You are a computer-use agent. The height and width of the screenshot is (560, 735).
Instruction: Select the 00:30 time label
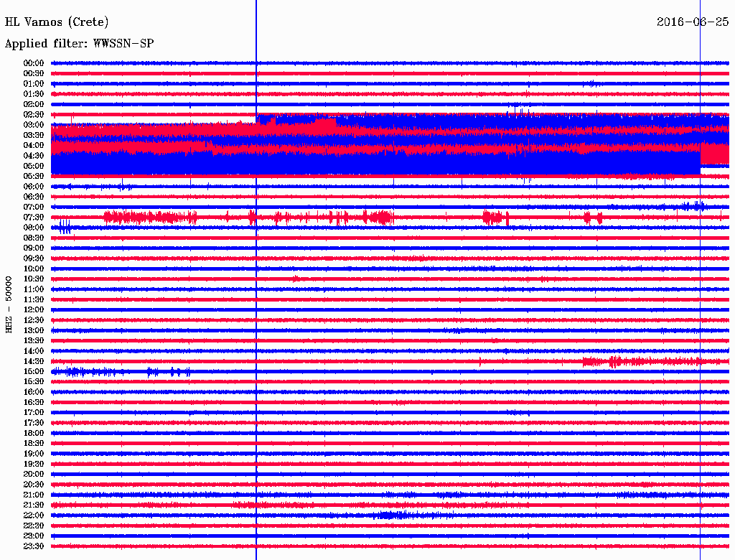pyautogui.click(x=34, y=74)
